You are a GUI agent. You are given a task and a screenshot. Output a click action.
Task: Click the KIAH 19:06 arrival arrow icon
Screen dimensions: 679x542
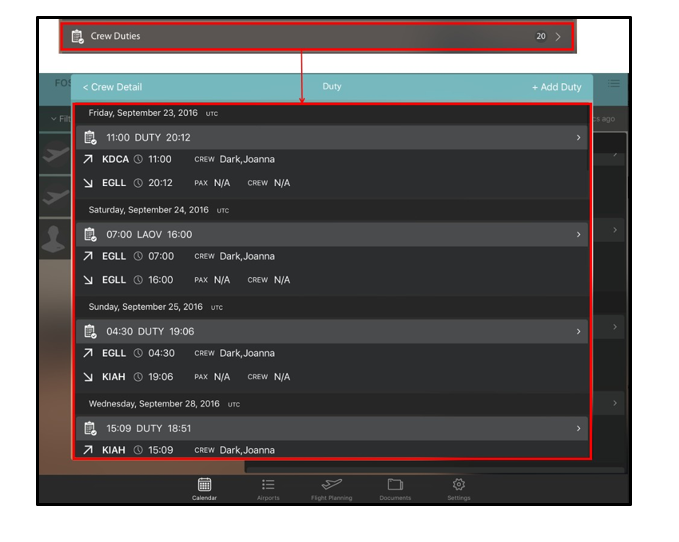tap(88, 377)
